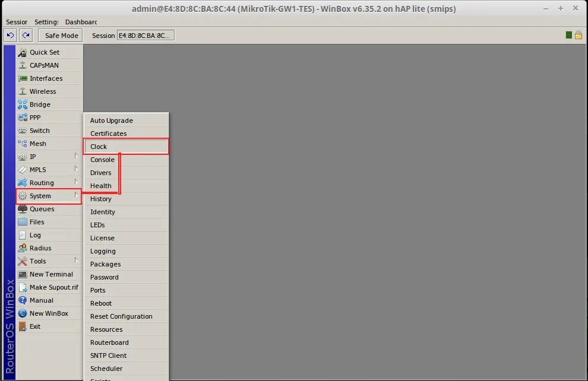Image resolution: width=588 pixels, height=381 pixels.
Task: Click the New Terminal label
Action: tap(51, 274)
